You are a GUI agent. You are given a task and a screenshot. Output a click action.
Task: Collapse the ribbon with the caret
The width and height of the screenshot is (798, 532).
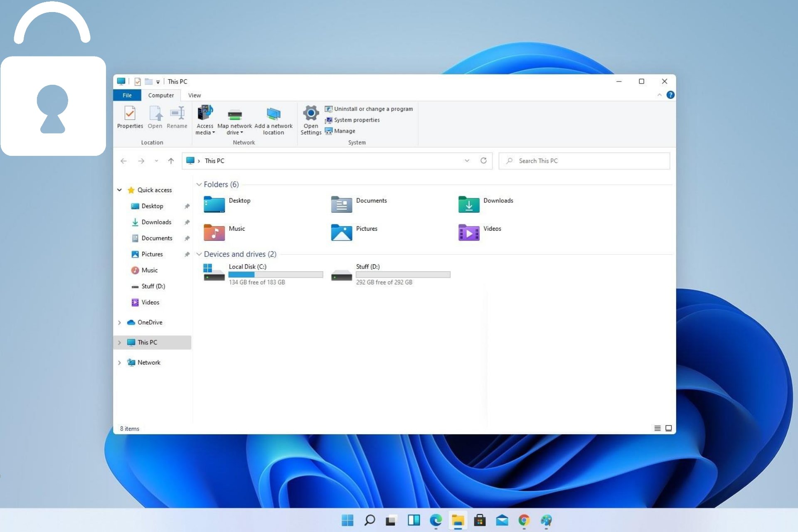659,95
